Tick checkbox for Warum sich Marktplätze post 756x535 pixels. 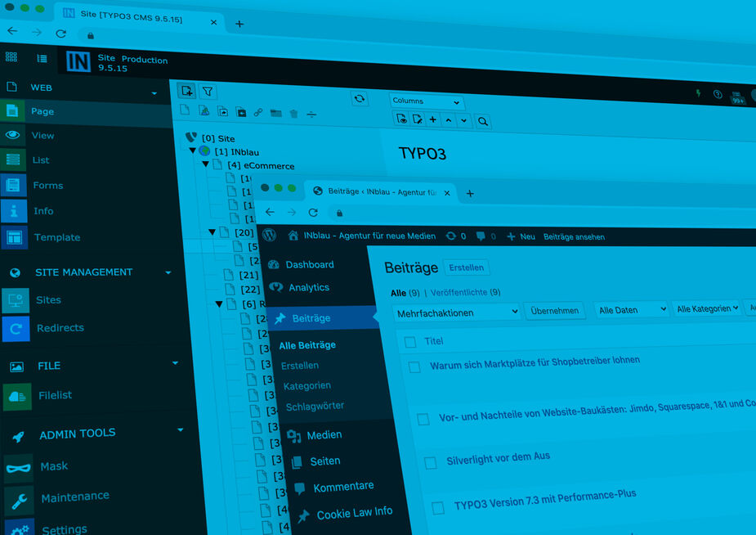pos(414,367)
